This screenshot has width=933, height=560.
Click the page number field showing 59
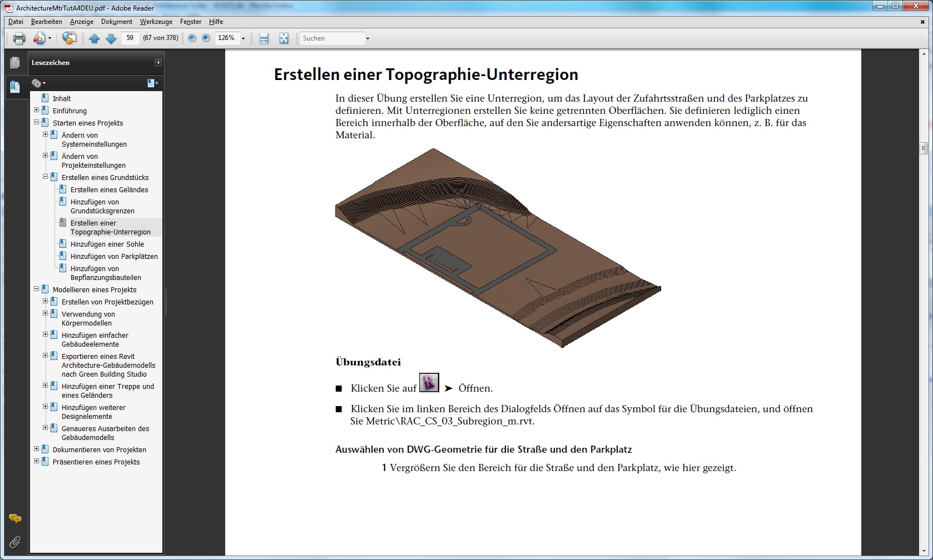(130, 38)
